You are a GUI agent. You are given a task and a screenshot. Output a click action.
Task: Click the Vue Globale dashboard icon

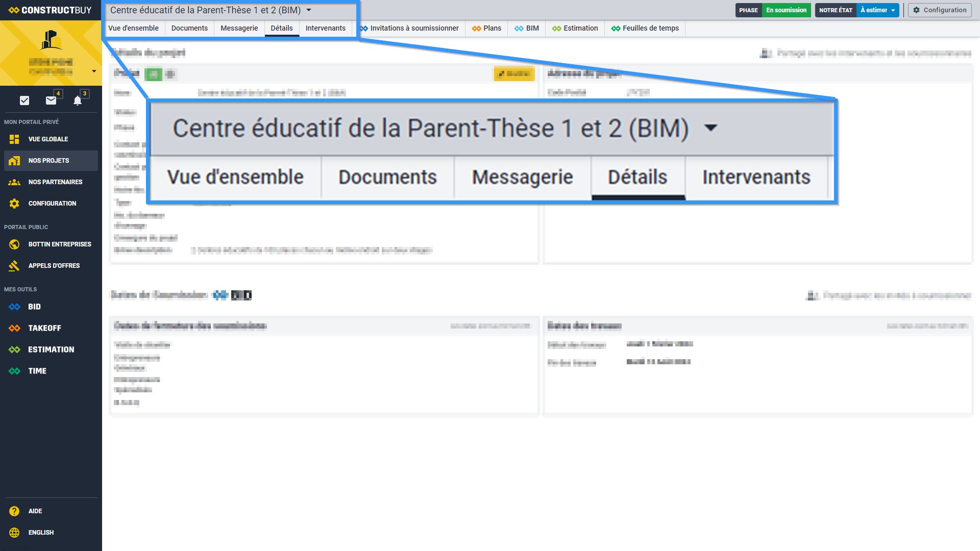click(x=14, y=139)
